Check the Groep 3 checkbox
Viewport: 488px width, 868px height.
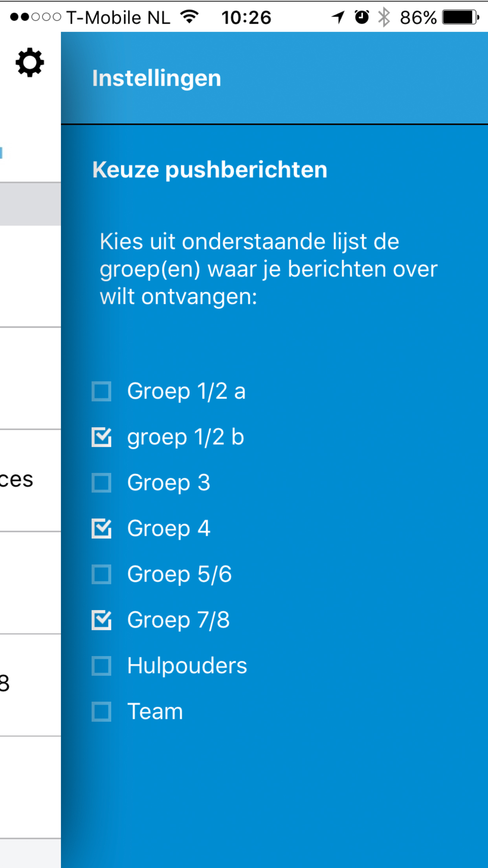(x=102, y=483)
